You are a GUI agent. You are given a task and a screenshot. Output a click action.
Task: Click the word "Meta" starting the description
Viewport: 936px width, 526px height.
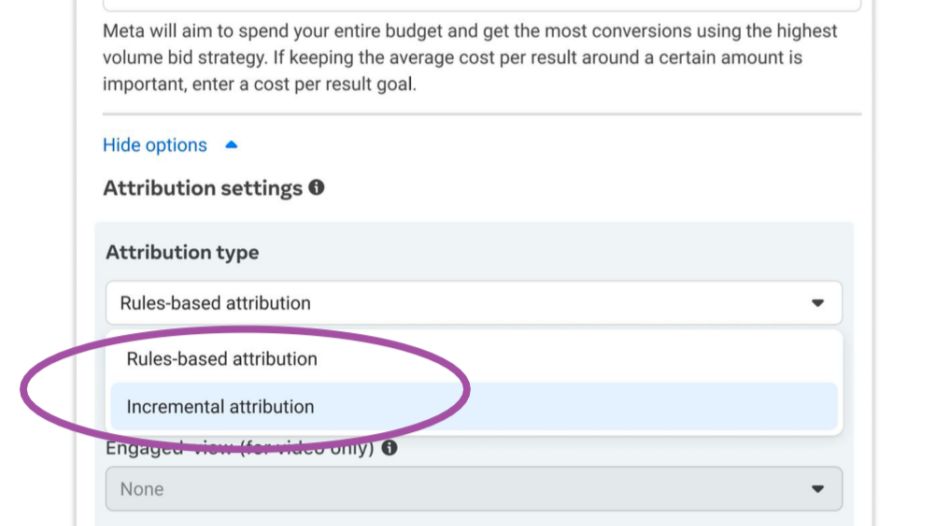tap(124, 31)
